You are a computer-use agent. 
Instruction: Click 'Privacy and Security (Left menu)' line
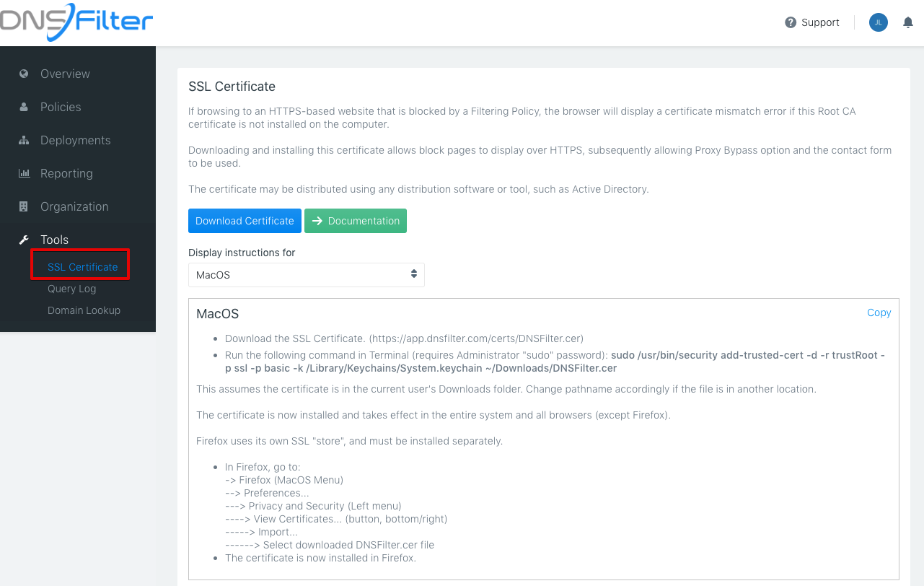pyautogui.click(x=313, y=506)
